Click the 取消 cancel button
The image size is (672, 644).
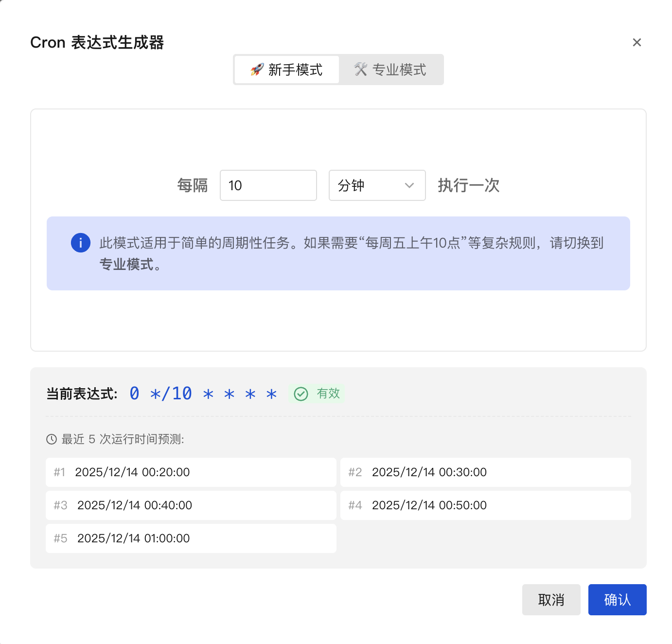(x=551, y=600)
